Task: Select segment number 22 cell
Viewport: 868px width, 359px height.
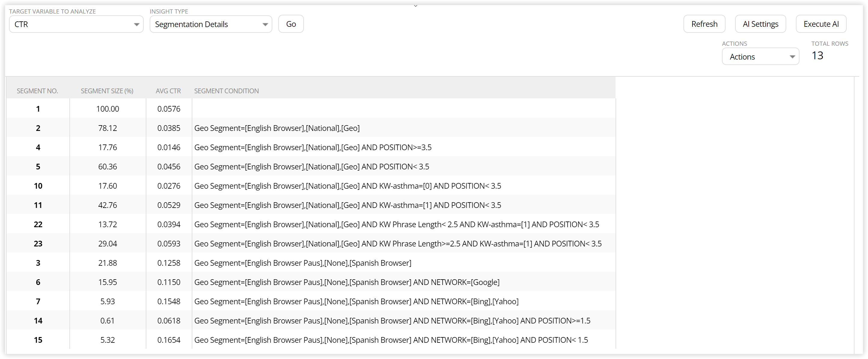Action: [x=38, y=224]
